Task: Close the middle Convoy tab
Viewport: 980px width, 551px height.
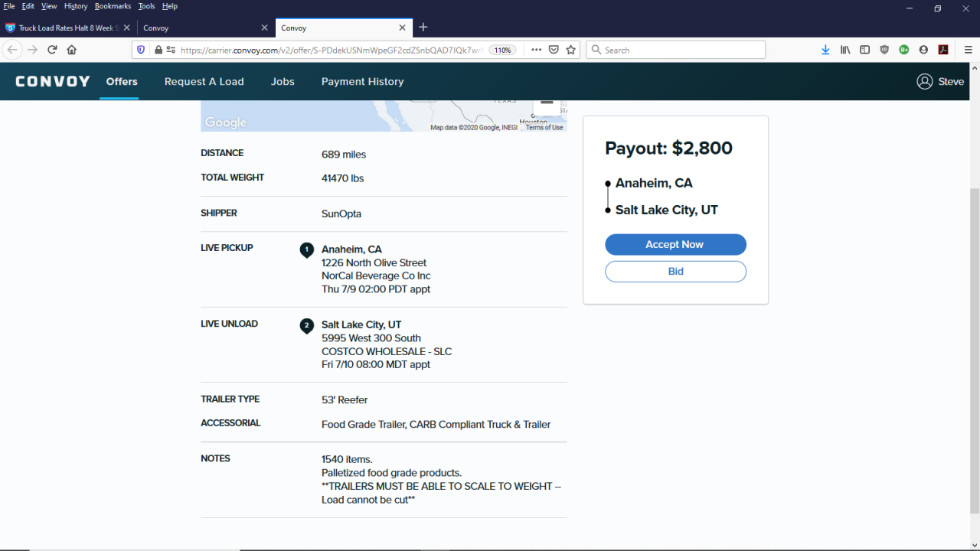Action: coord(264,28)
